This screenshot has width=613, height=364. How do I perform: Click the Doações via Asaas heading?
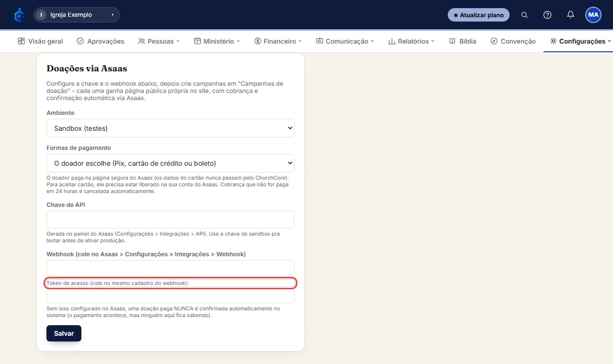click(x=87, y=68)
